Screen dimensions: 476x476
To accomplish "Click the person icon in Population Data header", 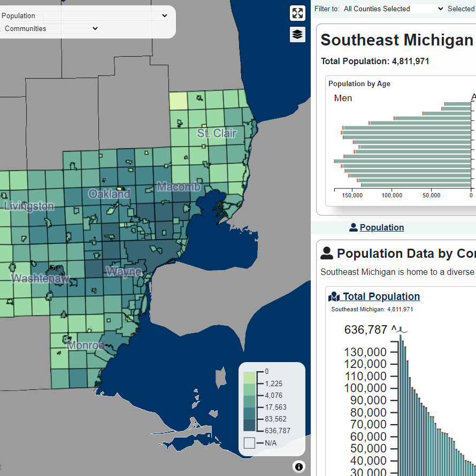I will pyautogui.click(x=327, y=253).
